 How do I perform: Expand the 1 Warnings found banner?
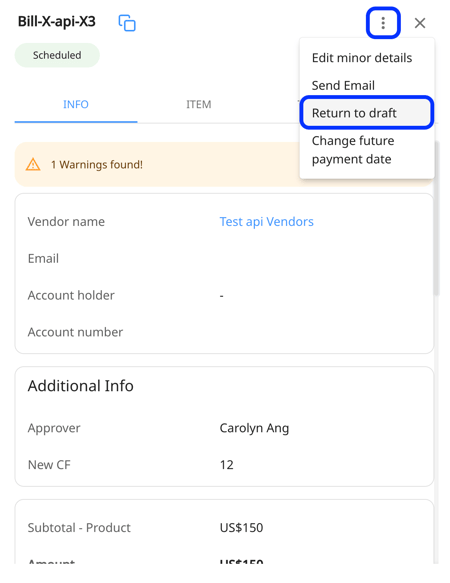[158, 164]
